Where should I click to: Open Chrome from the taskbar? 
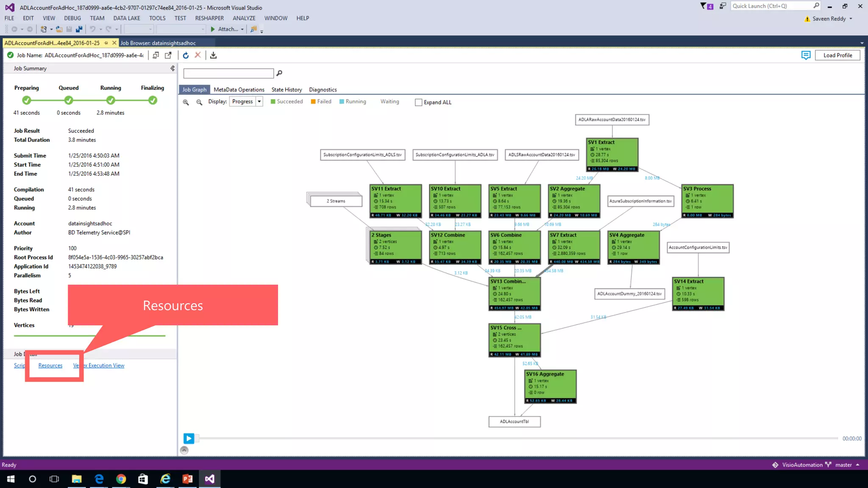point(121,479)
